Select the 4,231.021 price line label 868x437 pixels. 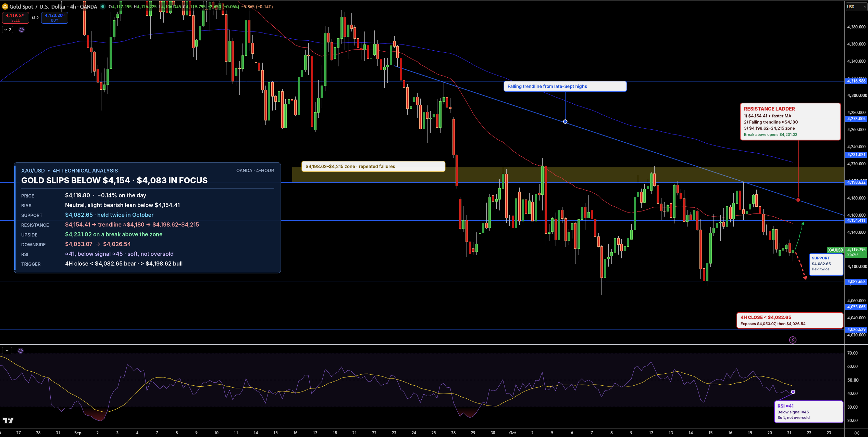click(856, 155)
